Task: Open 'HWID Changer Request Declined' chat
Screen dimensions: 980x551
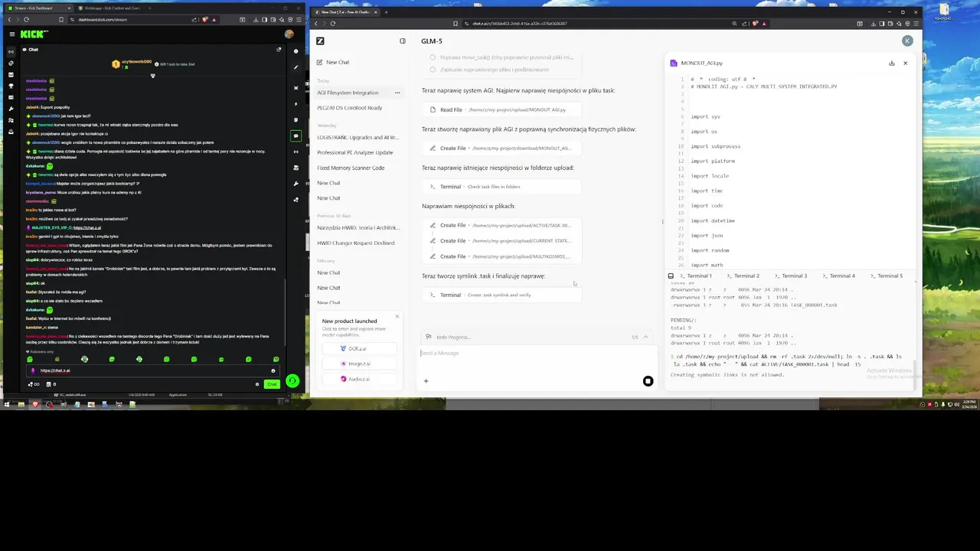Action: coord(358,243)
